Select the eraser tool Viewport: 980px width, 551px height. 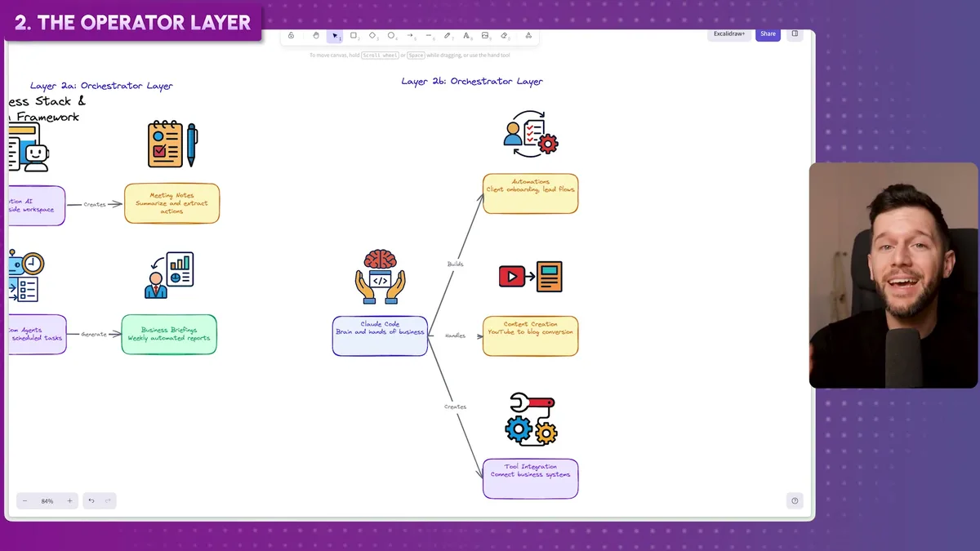click(505, 35)
